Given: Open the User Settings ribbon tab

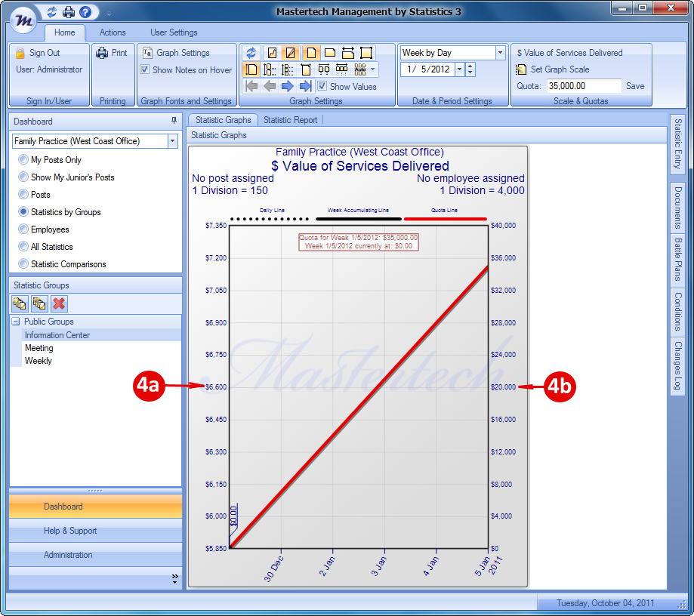Looking at the screenshot, I should 174,32.
